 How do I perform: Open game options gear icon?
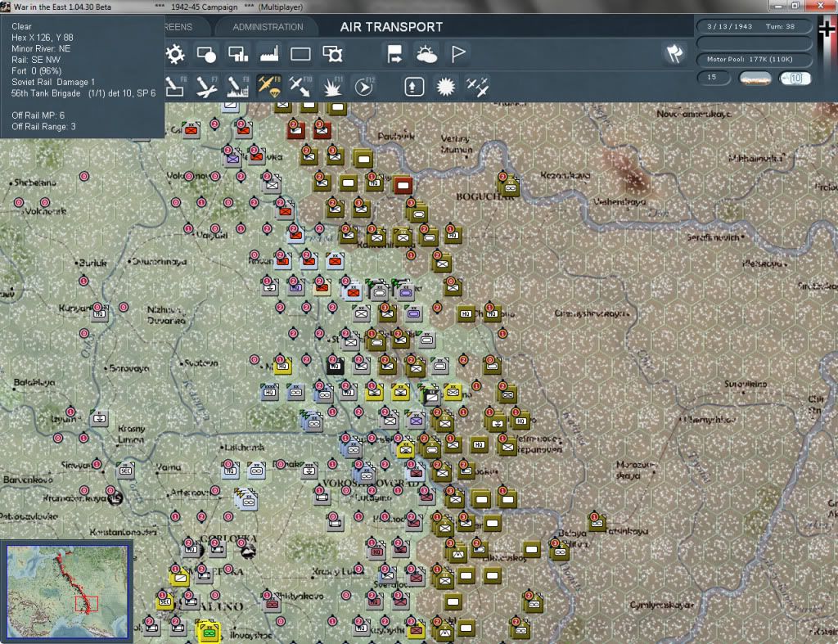(175, 54)
